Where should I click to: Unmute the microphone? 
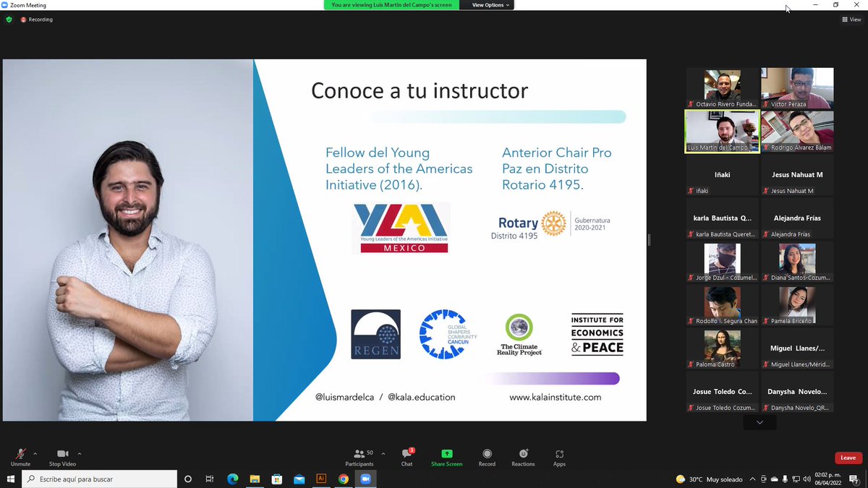pyautogui.click(x=20, y=457)
